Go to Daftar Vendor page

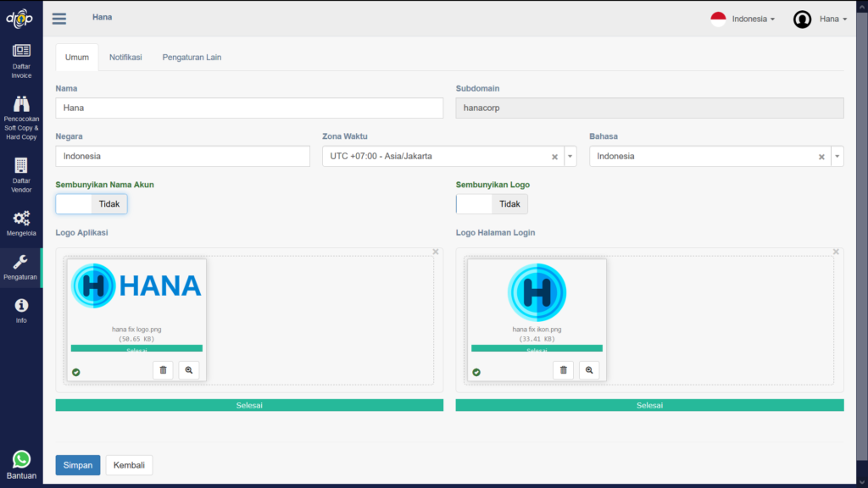click(21, 174)
